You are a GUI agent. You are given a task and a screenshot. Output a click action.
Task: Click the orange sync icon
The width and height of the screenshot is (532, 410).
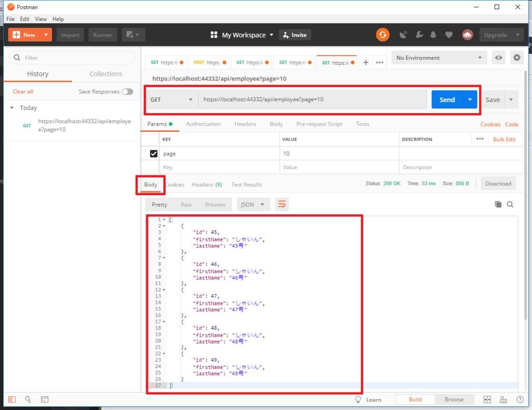click(382, 35)
